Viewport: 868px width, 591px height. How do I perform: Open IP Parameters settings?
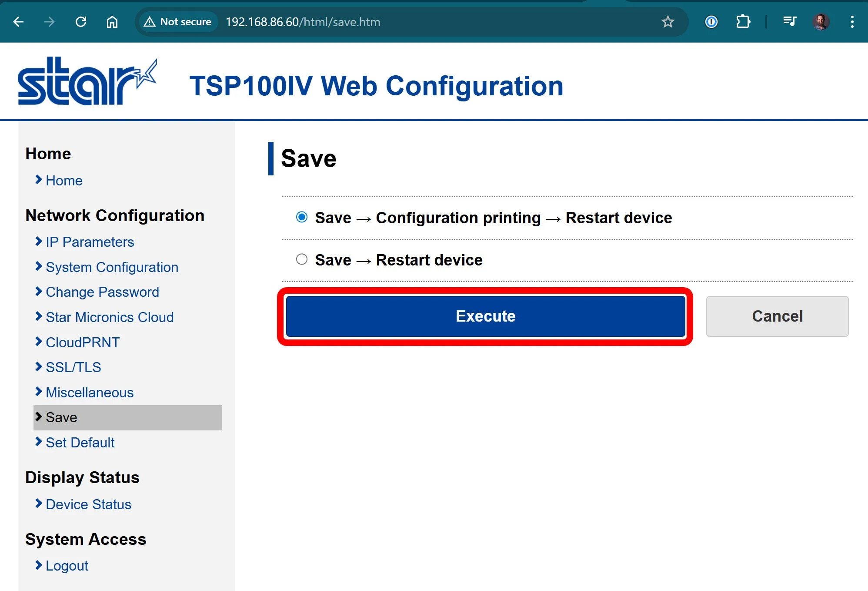coord(90,242)
